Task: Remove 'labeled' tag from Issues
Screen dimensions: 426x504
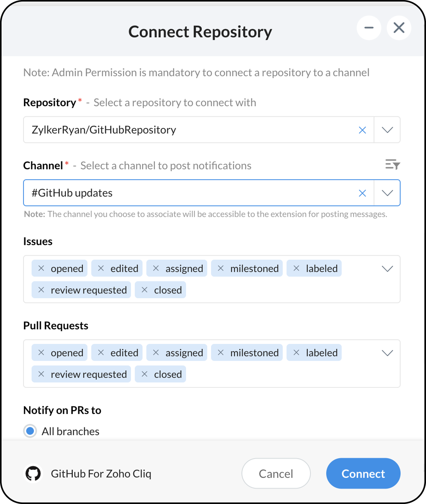Action: pos(296,269)
